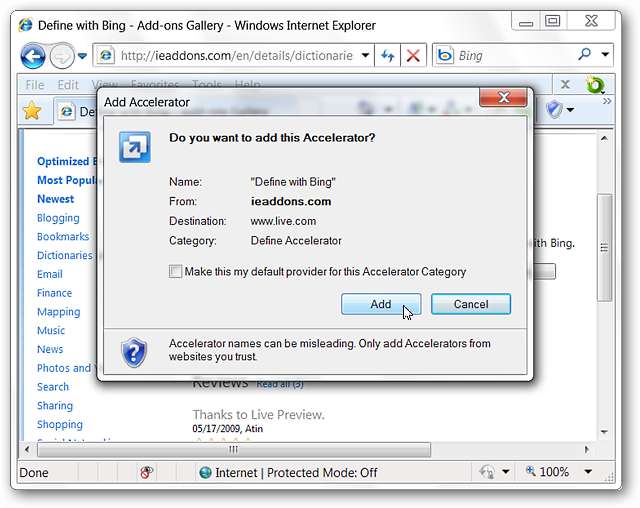This screenshot has height=508, width=640.
Task: Open the recent pages dropdown arrow
Action: 82,56
